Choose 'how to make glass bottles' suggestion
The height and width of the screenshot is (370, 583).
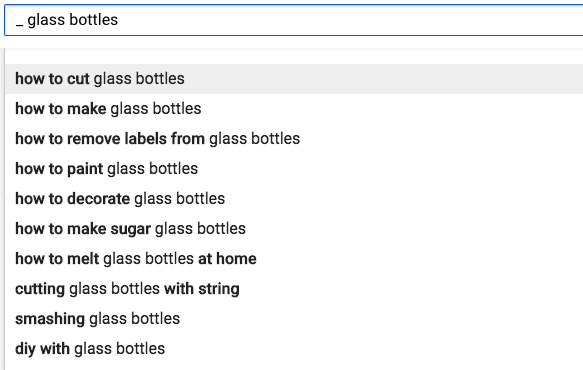click(294, 109)
